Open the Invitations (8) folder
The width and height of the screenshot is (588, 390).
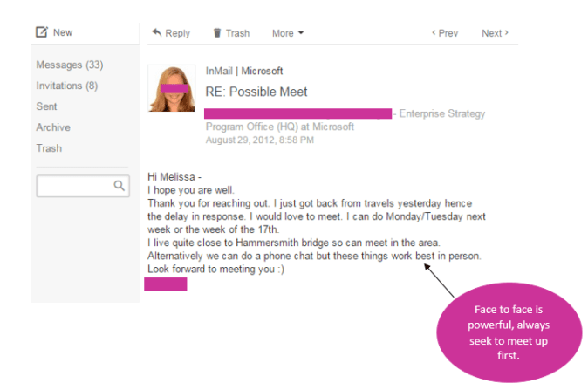(66, 86)
